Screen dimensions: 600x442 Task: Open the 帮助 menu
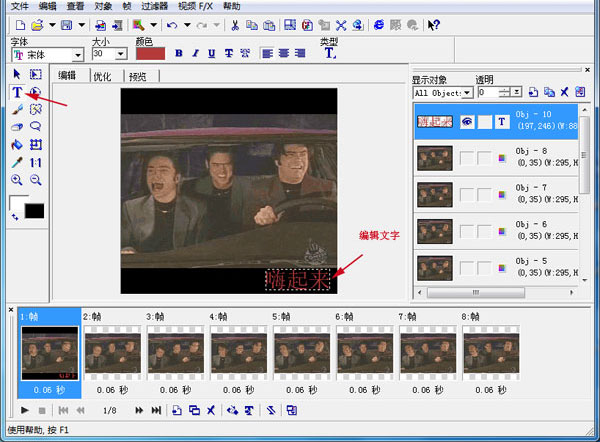(x=232, y=6)
